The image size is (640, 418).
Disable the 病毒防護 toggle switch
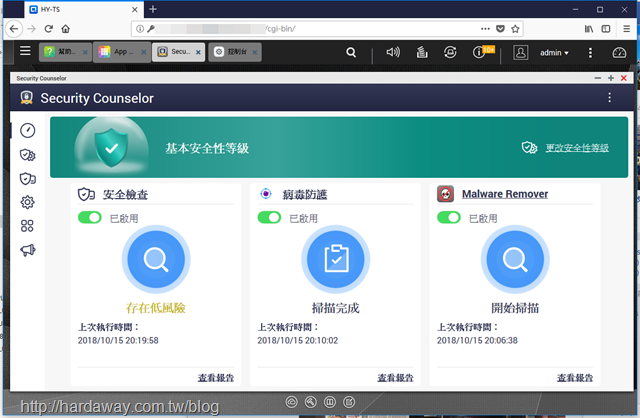point(269,217)
